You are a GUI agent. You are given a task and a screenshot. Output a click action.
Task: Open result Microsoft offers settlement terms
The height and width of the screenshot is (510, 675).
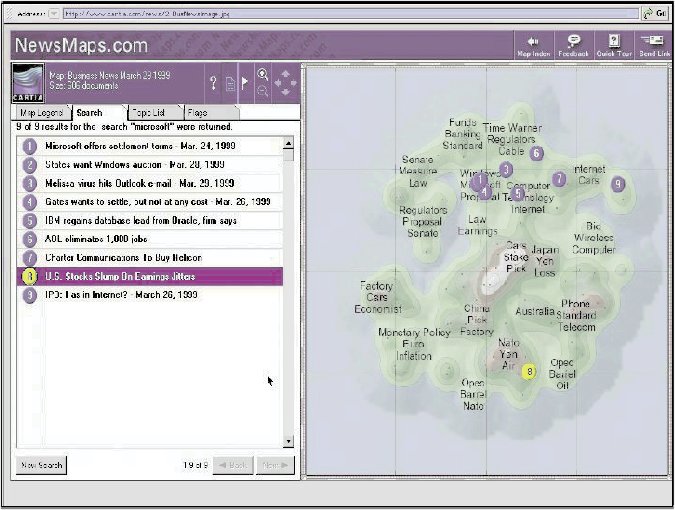(150, 146)
